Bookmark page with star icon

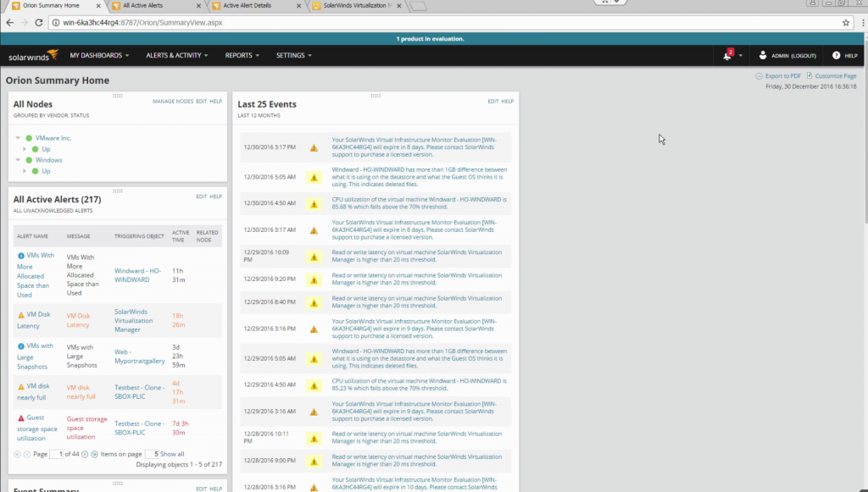pos(846,23)
